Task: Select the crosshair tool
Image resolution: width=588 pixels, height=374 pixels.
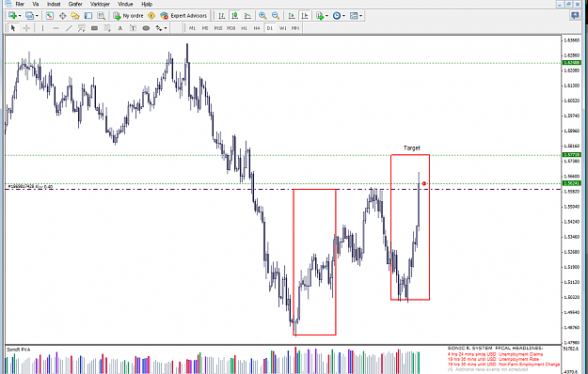Action: (26, 28)
